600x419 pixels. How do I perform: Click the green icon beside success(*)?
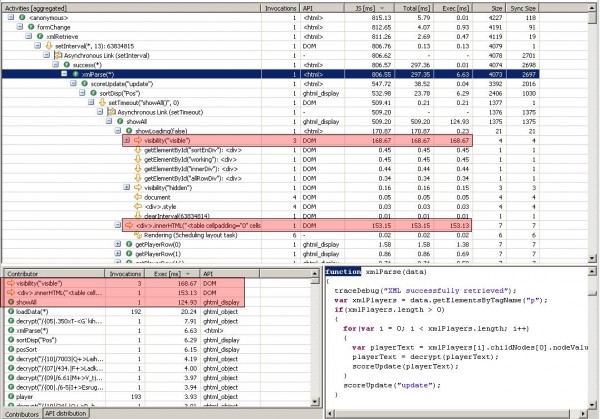coord(67,65)
